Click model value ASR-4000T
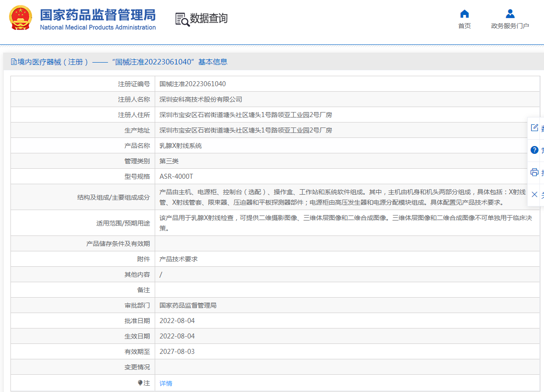The image size is (544, 392). coord(176,176)
